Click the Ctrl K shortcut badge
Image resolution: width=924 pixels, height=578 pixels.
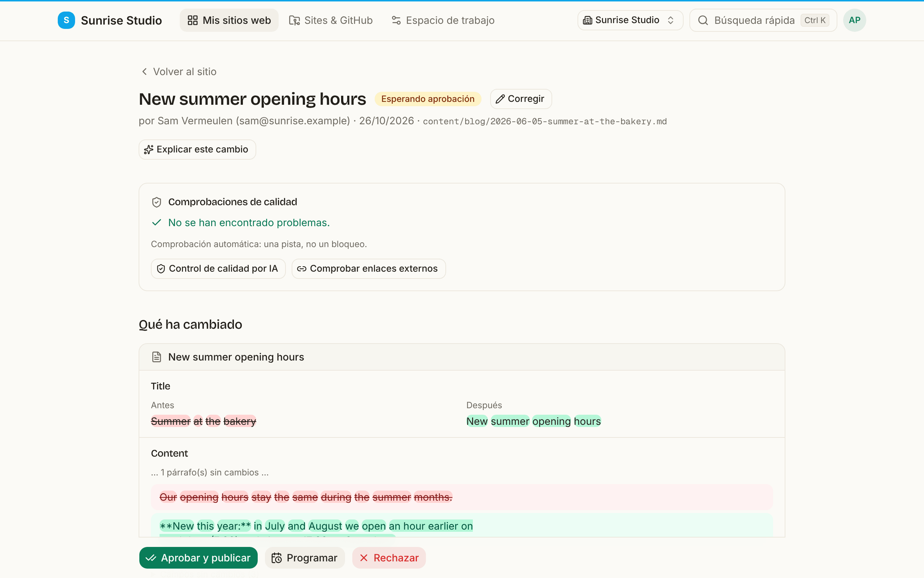coord(815,20)
